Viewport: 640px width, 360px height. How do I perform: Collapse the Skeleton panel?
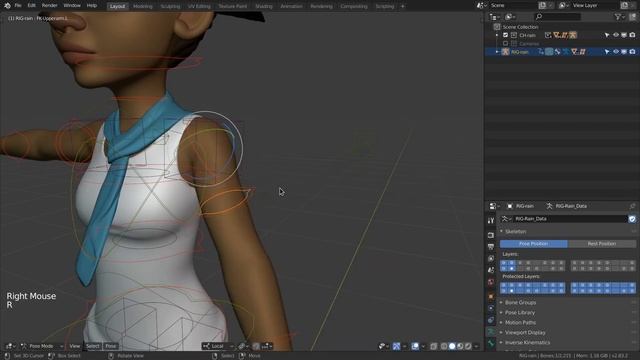click(x=515, y=231)
